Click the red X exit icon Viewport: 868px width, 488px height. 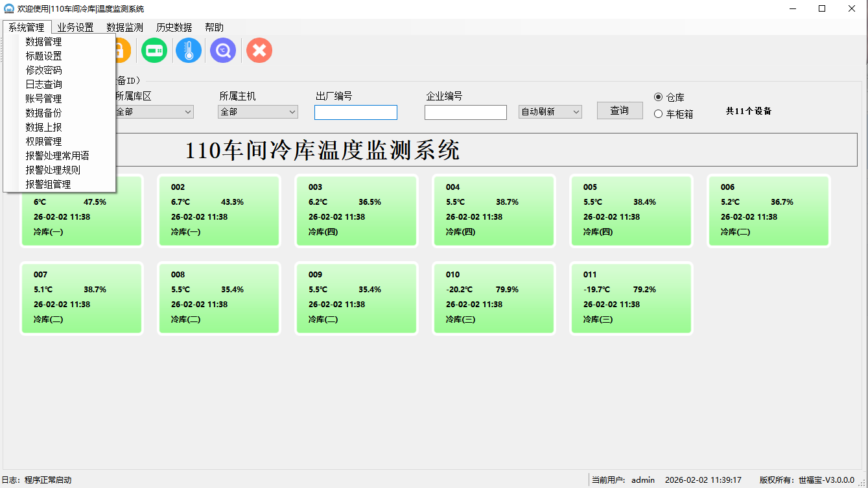coord(259,51)
